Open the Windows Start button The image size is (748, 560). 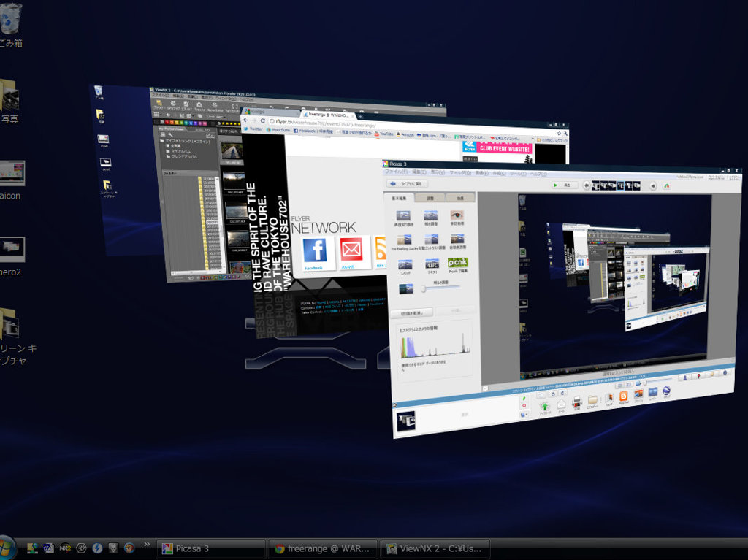click(x=7, y=548)
